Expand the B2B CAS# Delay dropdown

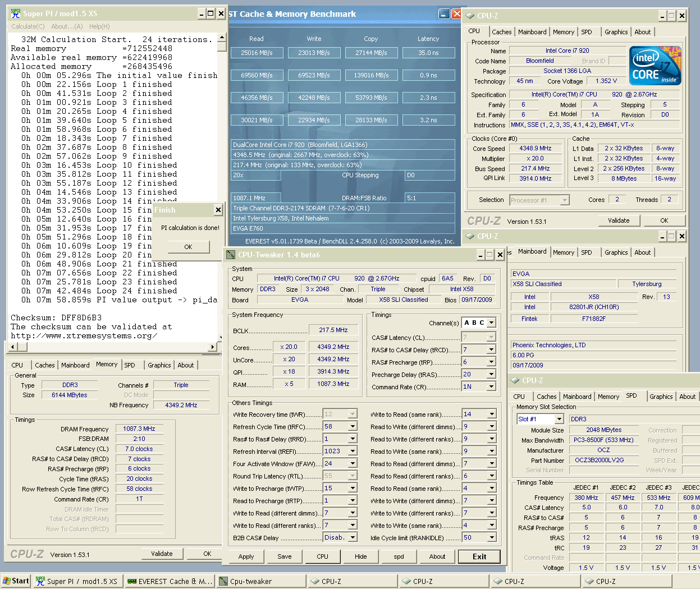pos(353,537)
